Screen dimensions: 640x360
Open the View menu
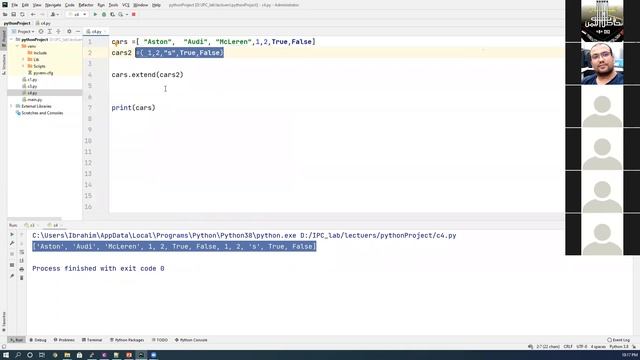click(x=37, y=5)
